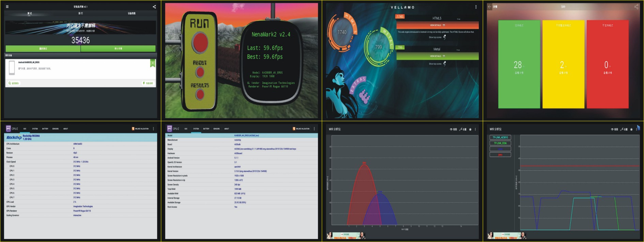Toggle the TP-LINK_EE86 network in Wifi legend

pyautogui.click(x=500, y=143)
